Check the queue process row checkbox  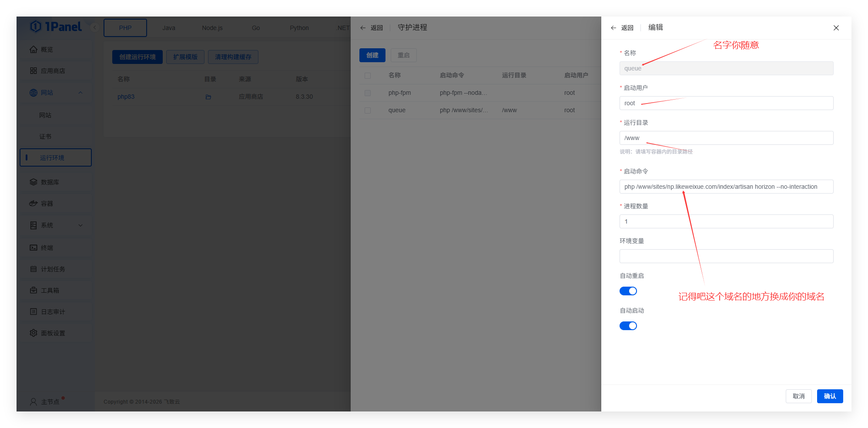click(x=368, y=110)
